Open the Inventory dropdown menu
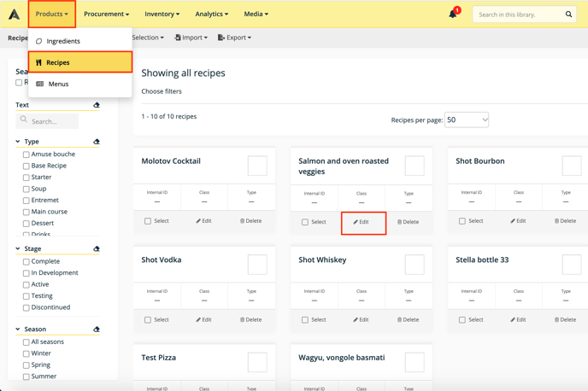The image size is (588, 391). [162, 14]
